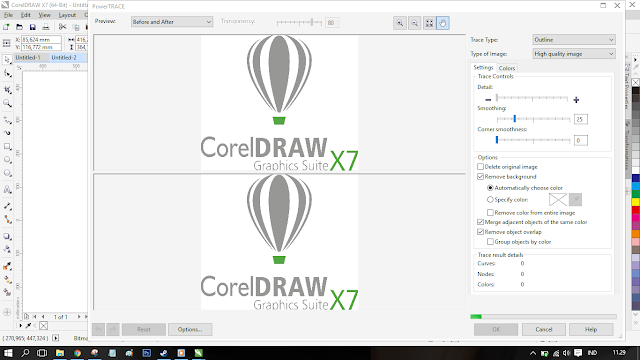640x360 pixels.
Task: Select the Zoom tool in CorelDRAW toolbox
Action: pos(7,103)
